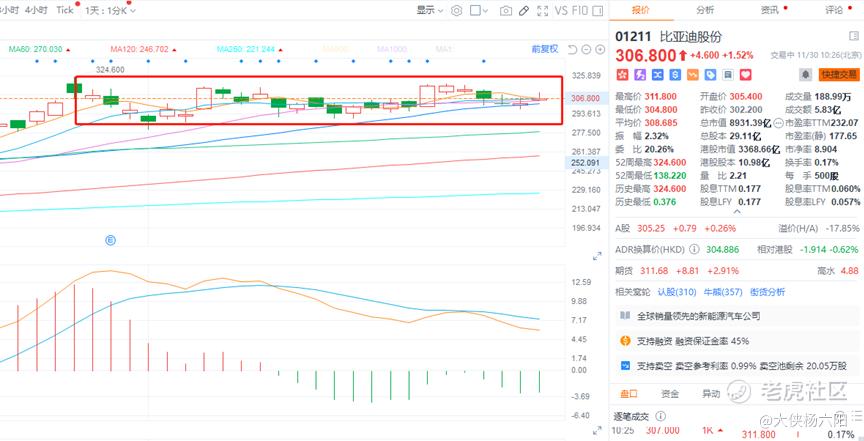This screenshot has width=864, height=441.
Task: Click the A股 305.25 quote row
Action: click(x=737, y=228)
